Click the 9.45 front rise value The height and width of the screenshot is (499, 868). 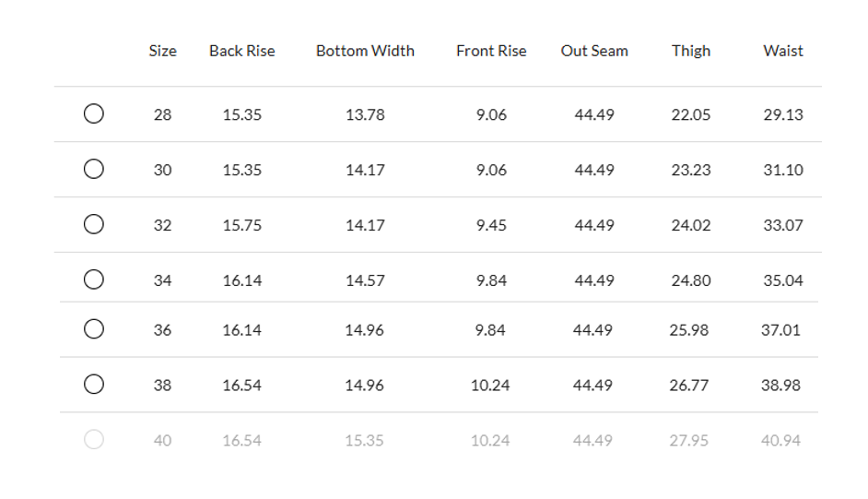click(491, 225)
